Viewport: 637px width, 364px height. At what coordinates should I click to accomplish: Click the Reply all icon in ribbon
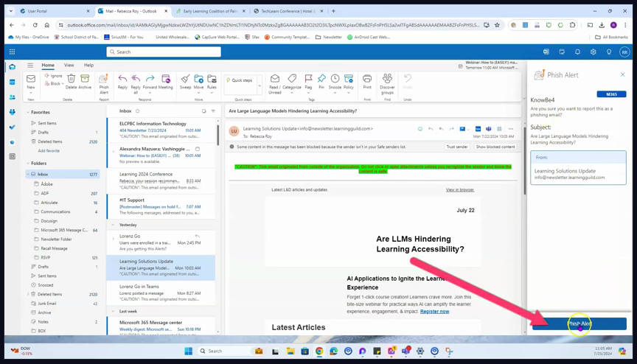click(136, 78)
